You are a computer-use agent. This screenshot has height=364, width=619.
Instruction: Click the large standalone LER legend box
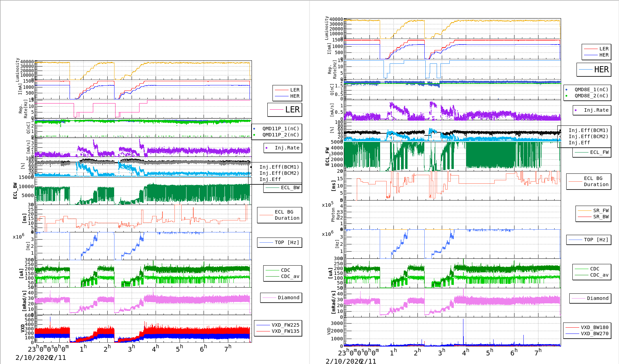285,110
